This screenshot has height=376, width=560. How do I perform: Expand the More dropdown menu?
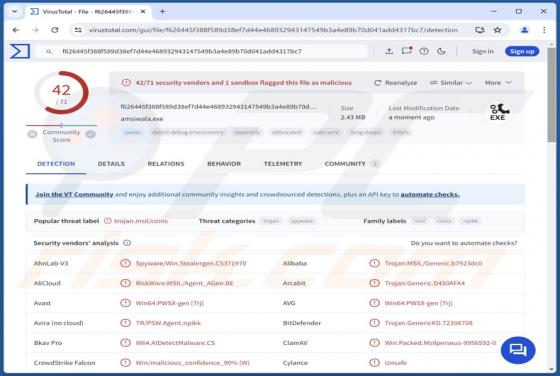498,83
